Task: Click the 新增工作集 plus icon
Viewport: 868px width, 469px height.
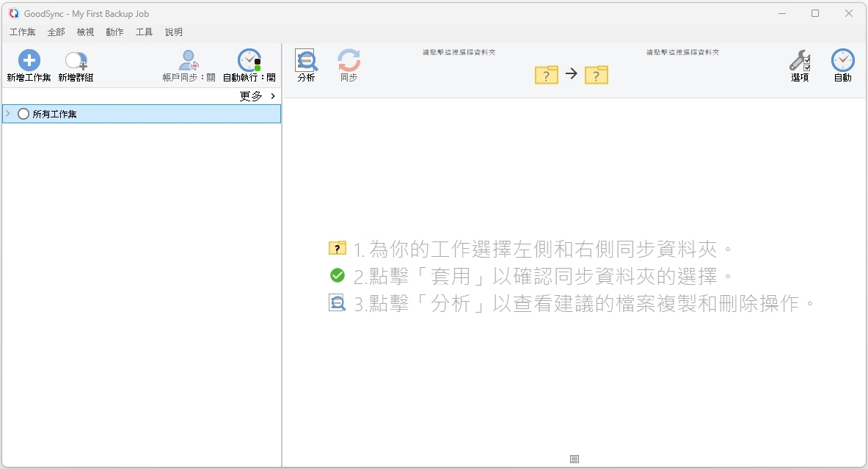Action: click(x=29, y=59)
